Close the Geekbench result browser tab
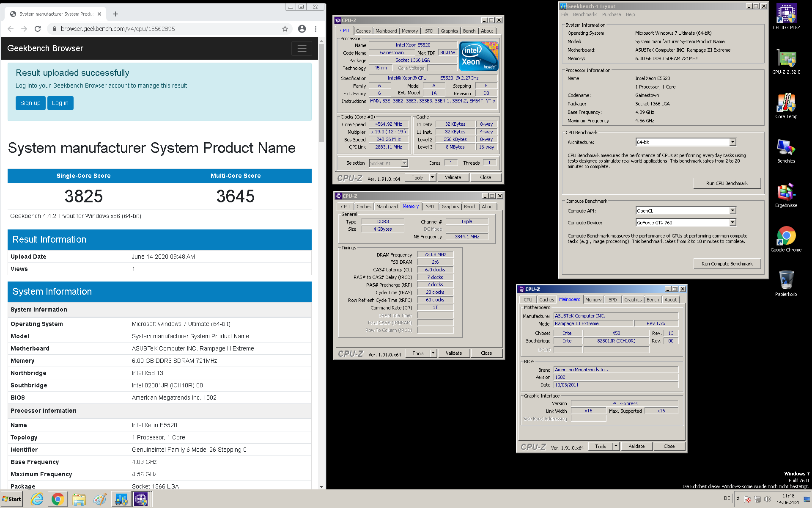The height and width of the screenshot is (508, 812). pyautogui.click(x=99, y=14)
